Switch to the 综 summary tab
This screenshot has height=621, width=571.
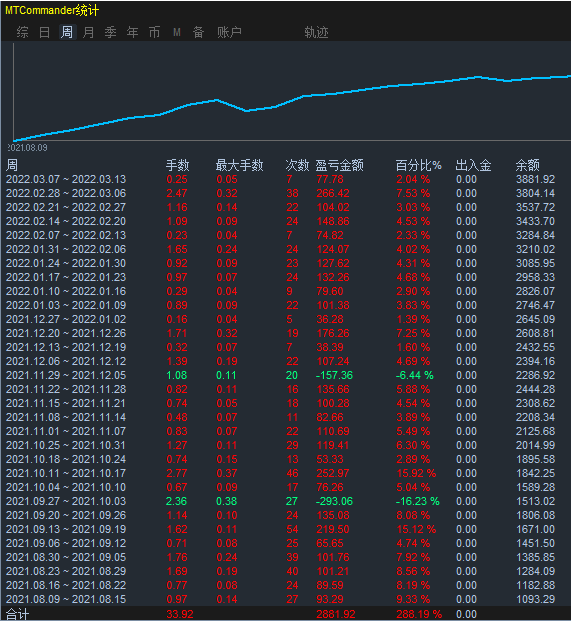pos(23,32)
